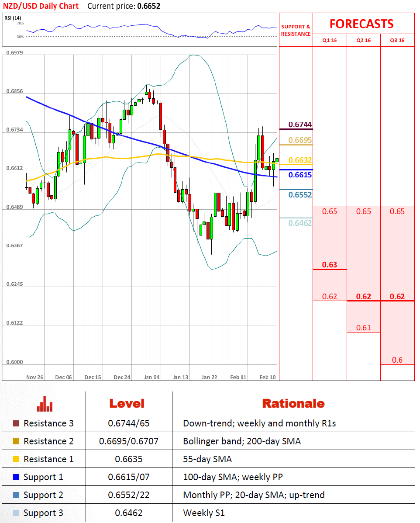Click the Support 2 steel-blue color swatch
420x523 pixels.
point(16,495)
